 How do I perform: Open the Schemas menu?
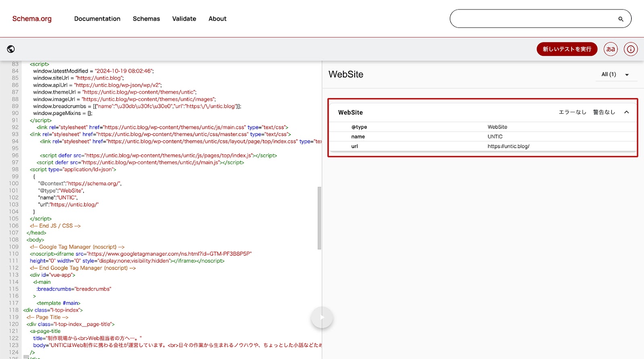pyautogui.click(x=147, y=18)
